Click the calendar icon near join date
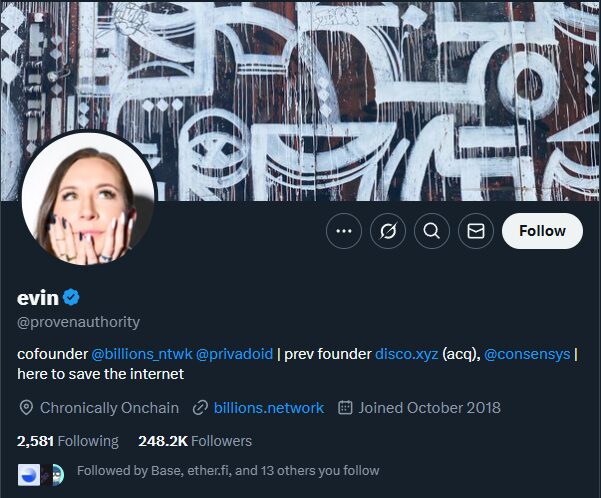 346,408
